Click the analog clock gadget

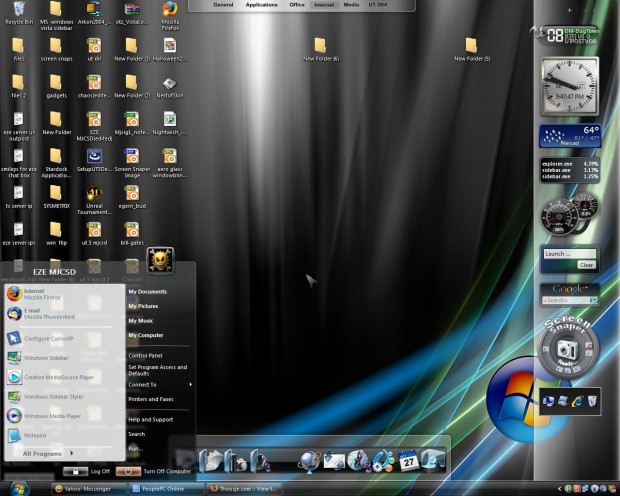point(569,86)
